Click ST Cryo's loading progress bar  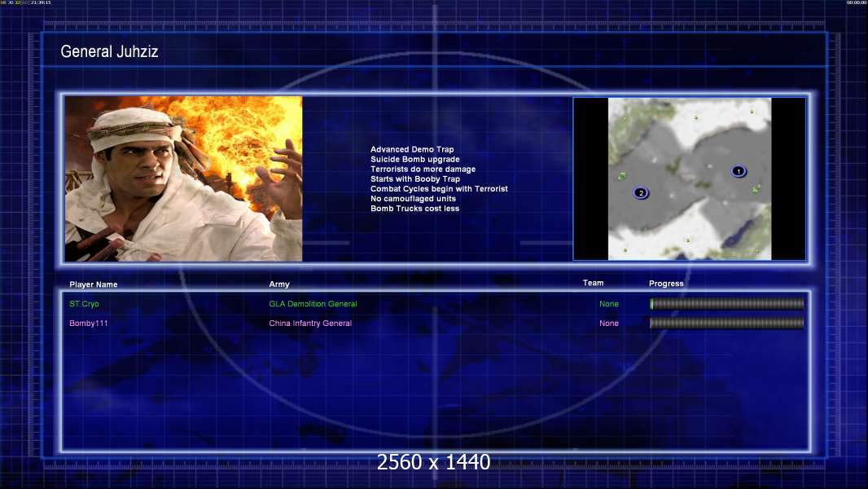[x=726, y=304]
